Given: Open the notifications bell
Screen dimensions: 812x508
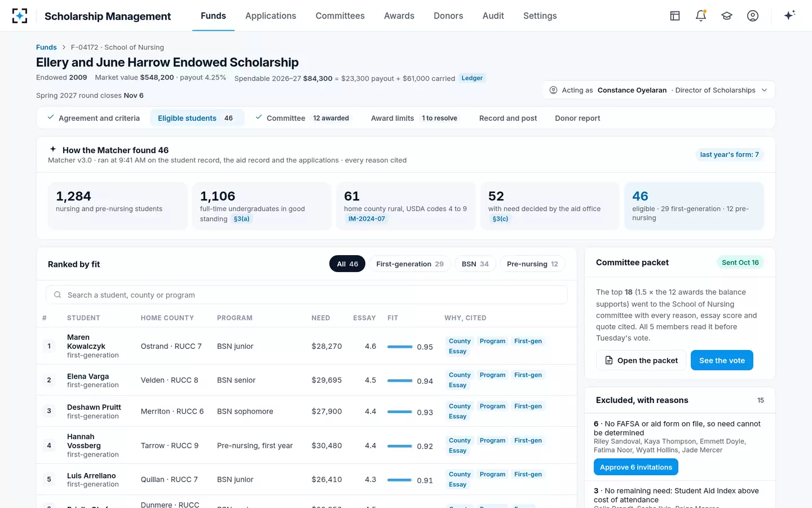Looking at the screenshot, I should pos(701,16).
